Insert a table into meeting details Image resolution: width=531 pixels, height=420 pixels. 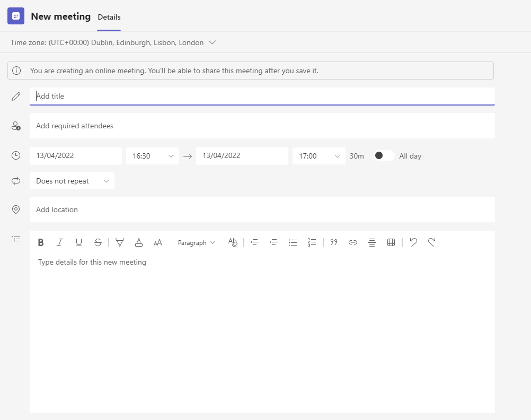[391, 242]
